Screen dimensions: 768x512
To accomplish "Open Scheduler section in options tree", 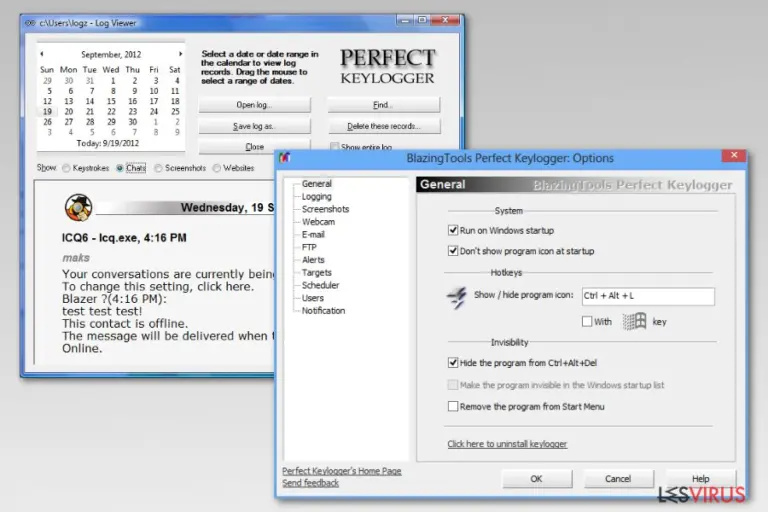I will click(320, 285).
